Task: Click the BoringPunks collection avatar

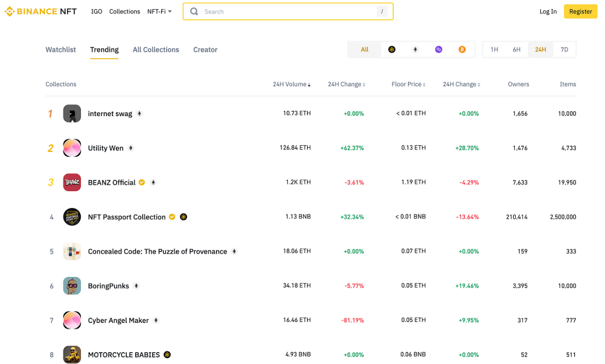Action: [72, 286]
